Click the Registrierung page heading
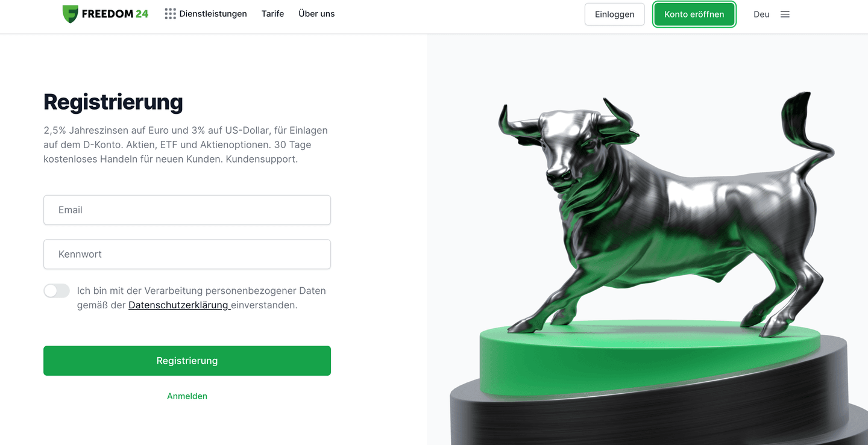868x445 pixels. 113,102
